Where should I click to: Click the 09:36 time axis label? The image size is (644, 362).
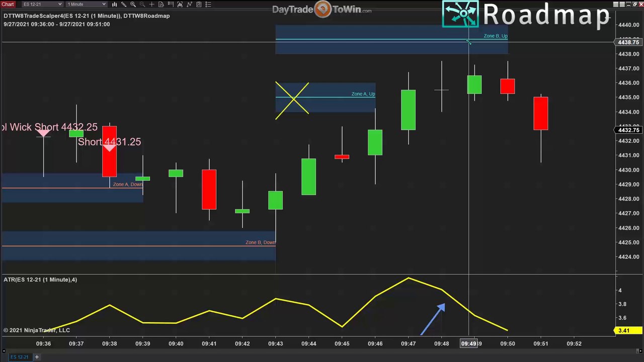pos(43,344)
